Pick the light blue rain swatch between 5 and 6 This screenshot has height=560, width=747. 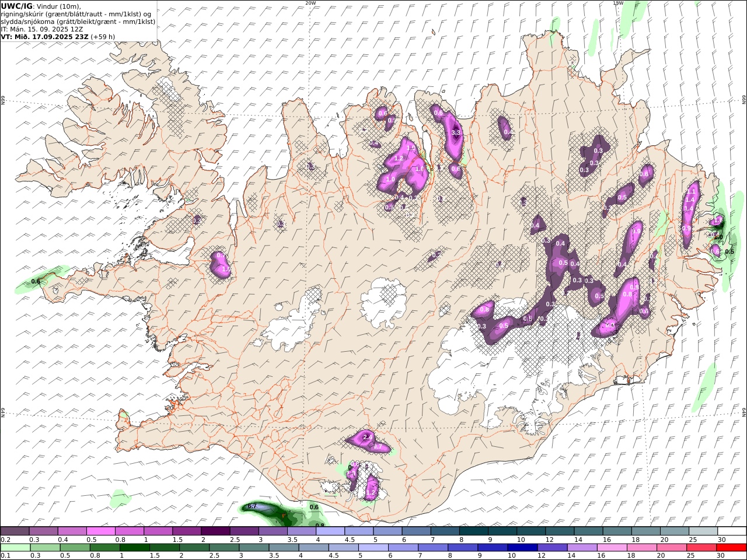click(x=373, y=548)
